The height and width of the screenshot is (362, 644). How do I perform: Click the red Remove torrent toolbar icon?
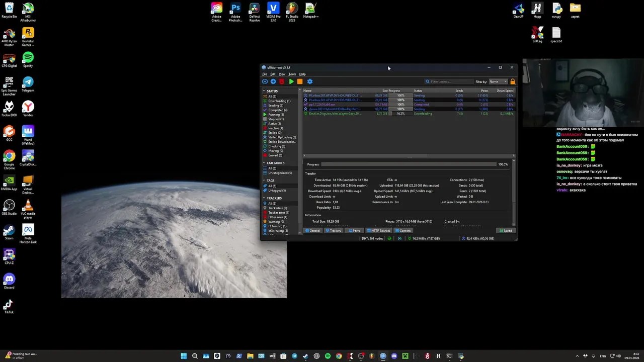[x=282, y=81]
